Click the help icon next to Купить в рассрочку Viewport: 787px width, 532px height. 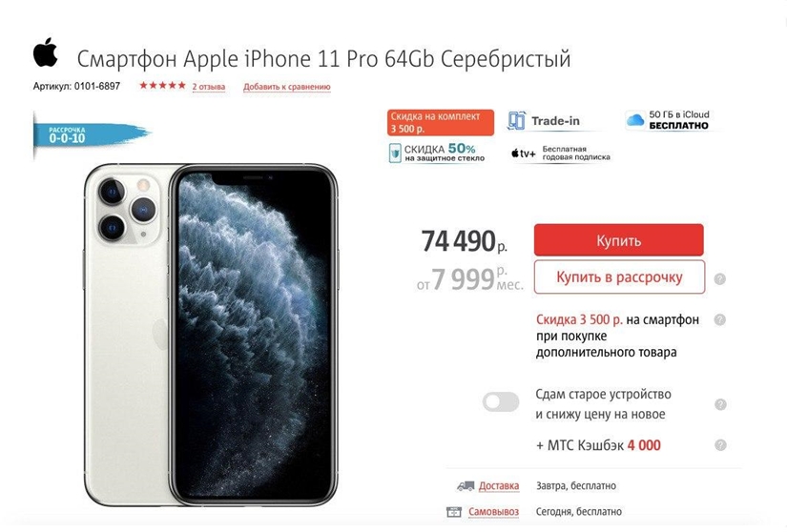point(719,278)
